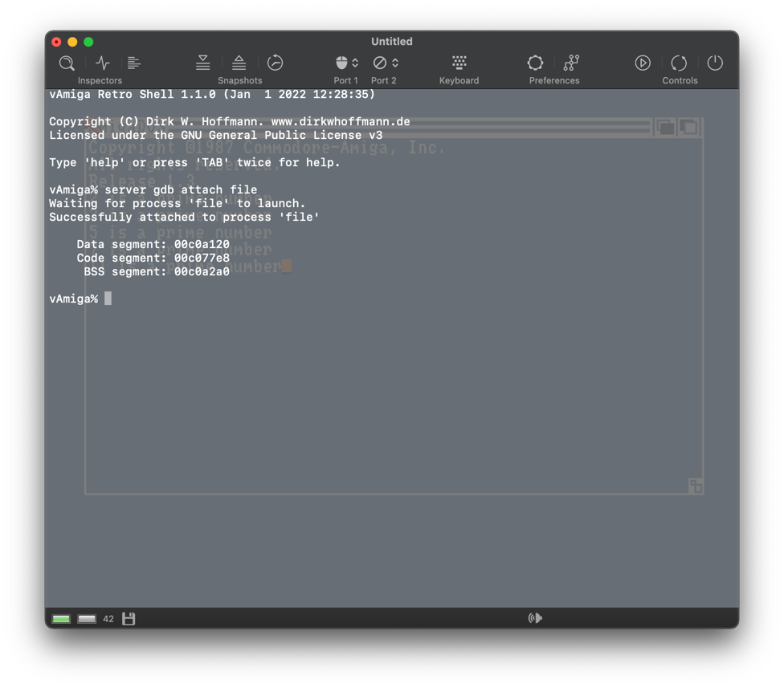Click the reset circular arrows control

click(x=679, y=63)
